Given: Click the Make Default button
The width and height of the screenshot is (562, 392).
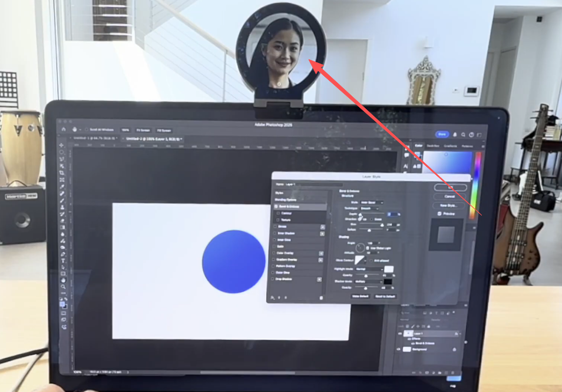Looking at the screenshot, I should [x=360, y=297].
